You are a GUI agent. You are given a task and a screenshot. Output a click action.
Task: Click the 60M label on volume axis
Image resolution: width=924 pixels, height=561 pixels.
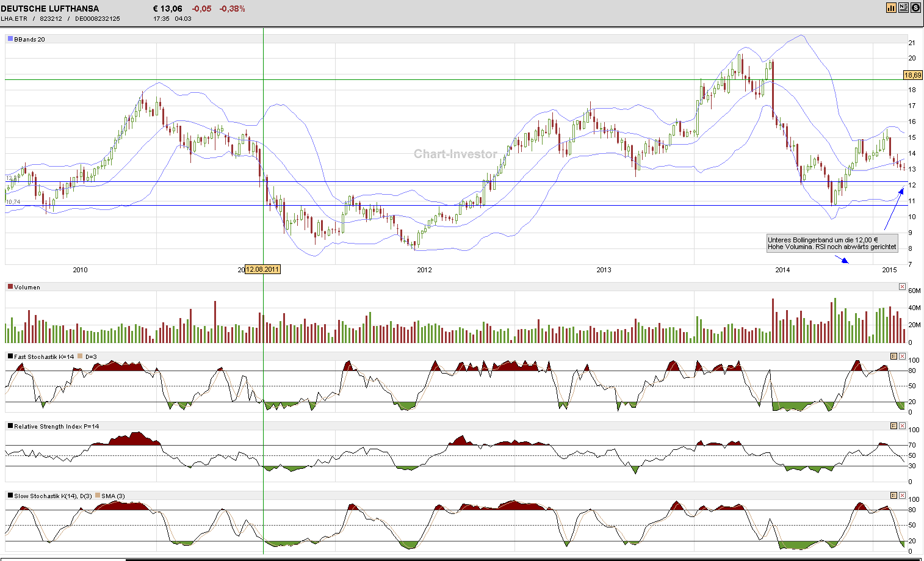914,291
